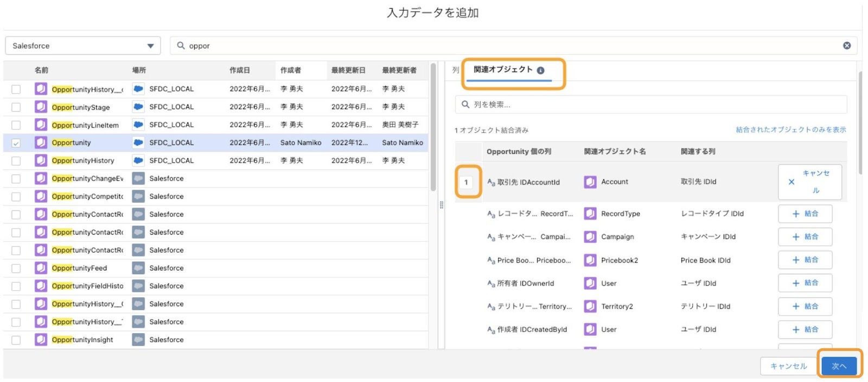Sort by the 名前 column header

pos(41,70)
